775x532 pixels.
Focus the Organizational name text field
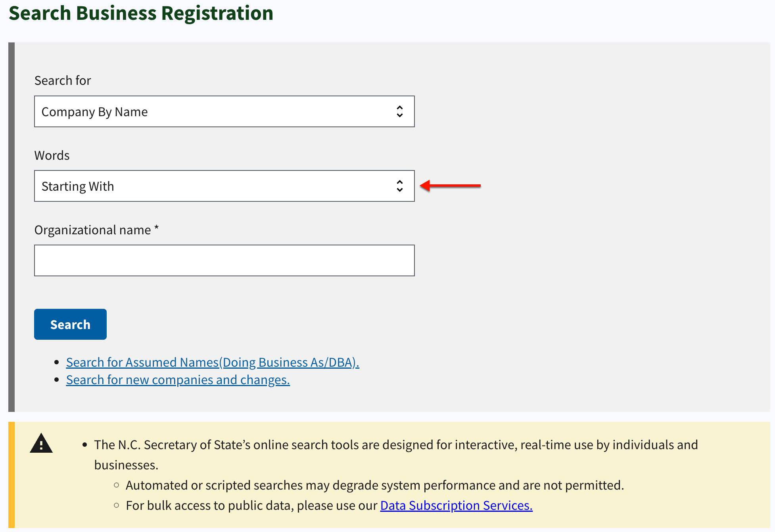tap(224, 260)
